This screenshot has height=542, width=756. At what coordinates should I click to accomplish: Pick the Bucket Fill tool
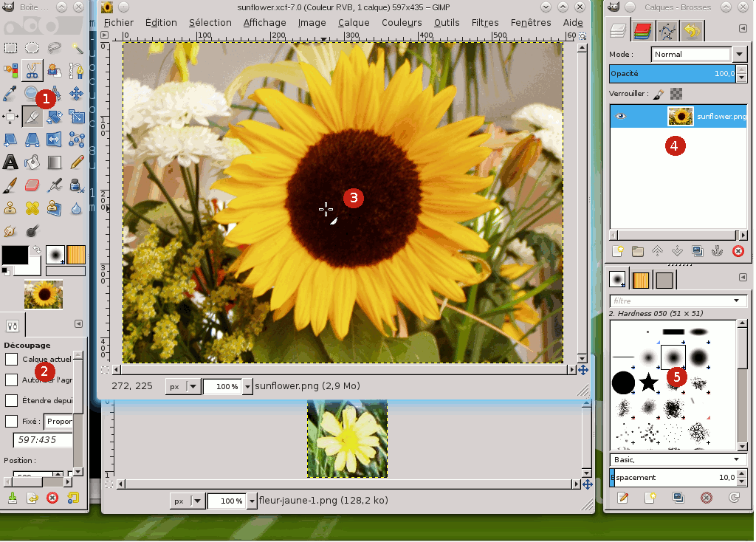(32, 162)
